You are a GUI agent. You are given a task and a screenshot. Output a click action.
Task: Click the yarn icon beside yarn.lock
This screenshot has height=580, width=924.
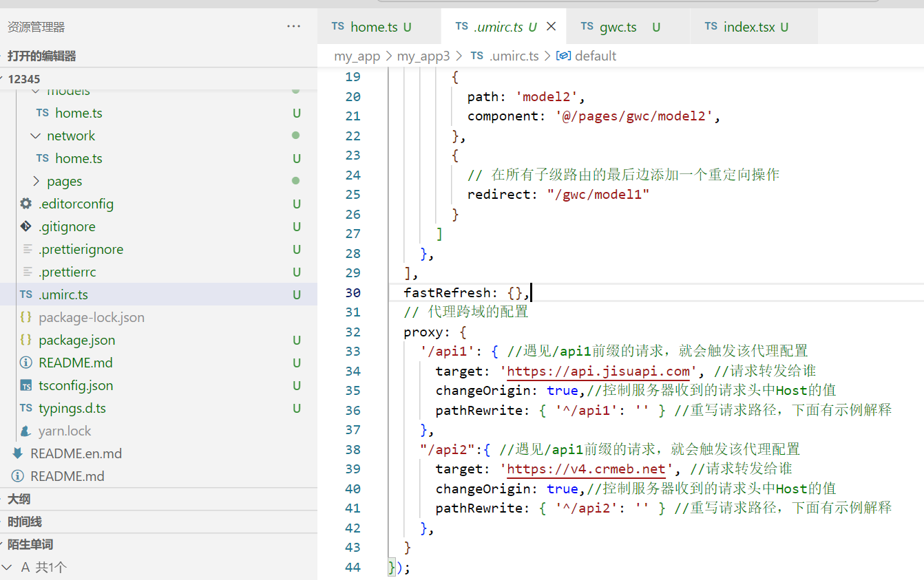pyautogui.click(x=26, y=431)
